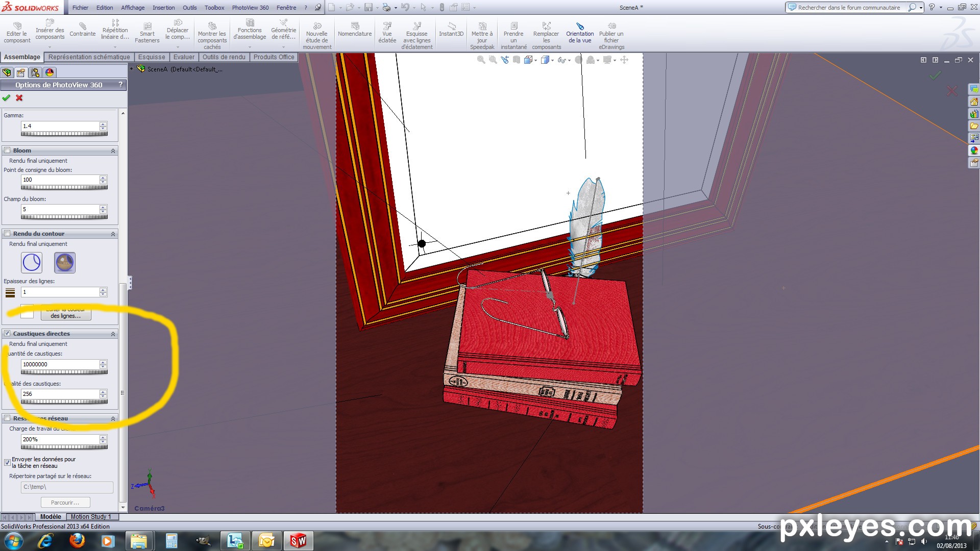Open view orientation dropdown arrow in viewport toolbar
The width and height of the screenshot is (980, 551).
click(x=535, y=60)
